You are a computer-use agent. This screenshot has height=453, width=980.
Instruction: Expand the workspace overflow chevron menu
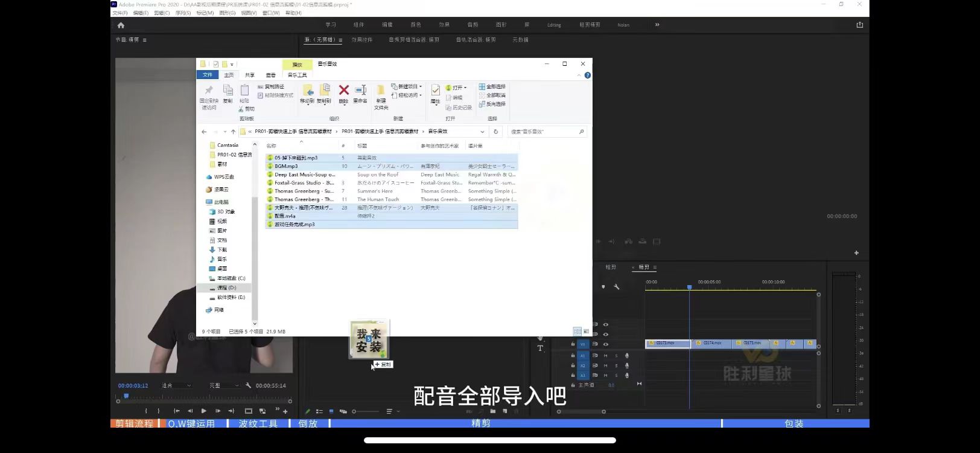[657, 25]
